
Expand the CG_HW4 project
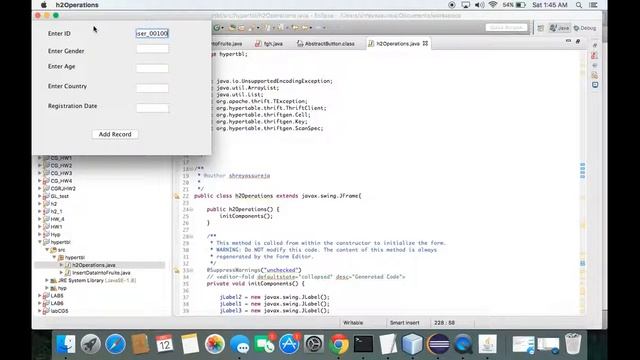click(x=40, y=181)
